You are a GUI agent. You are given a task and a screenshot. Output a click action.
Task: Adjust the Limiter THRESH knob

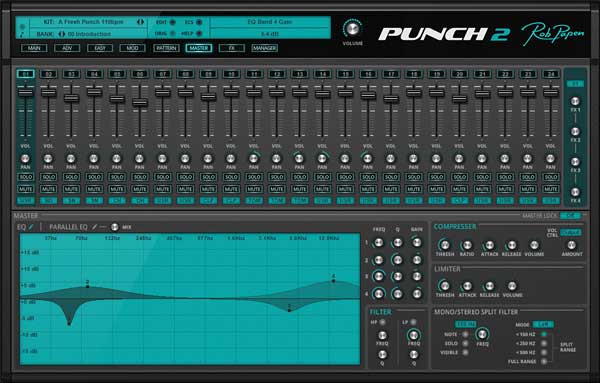click(x=445, y=286)
